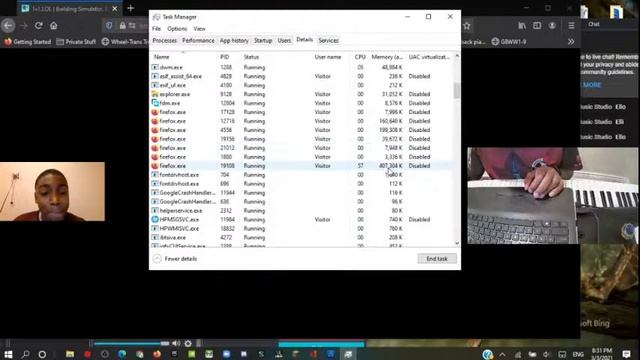The width and height of the screenshot is (640, 360).
Task: Open Firefox from the taskbar
Action: [157, 354]
